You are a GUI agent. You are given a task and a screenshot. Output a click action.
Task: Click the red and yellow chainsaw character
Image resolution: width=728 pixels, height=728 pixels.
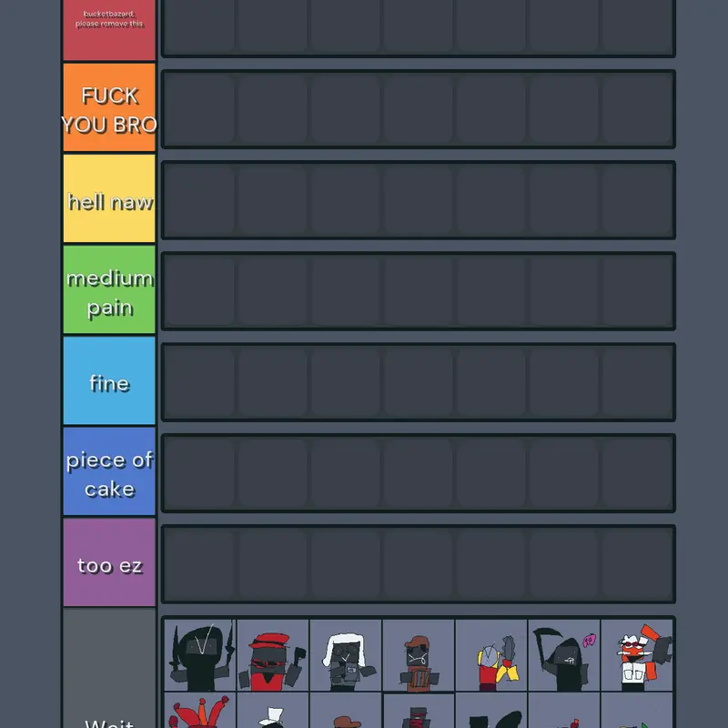pyautogui.click(x=491, y=655)
